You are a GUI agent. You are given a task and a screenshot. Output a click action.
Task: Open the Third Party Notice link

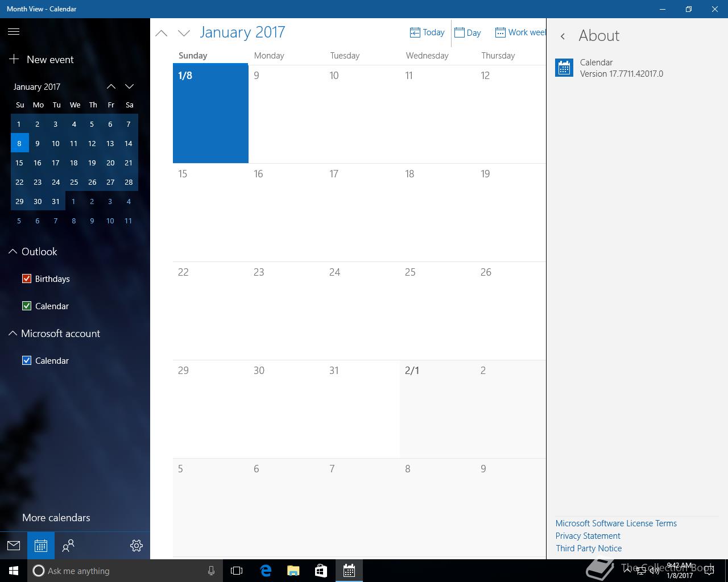click(589, 548)
